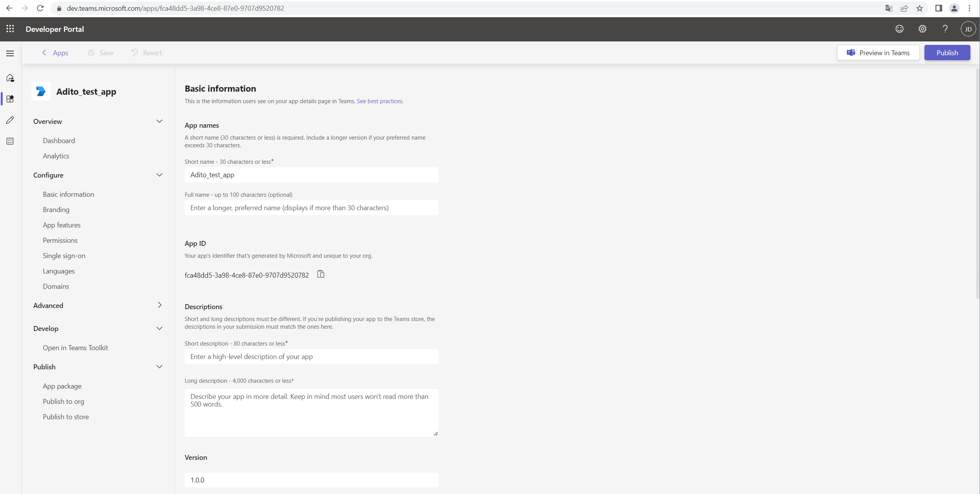Open Single sign-on settings
980x494 pixels.
click(x=64, y=255)
